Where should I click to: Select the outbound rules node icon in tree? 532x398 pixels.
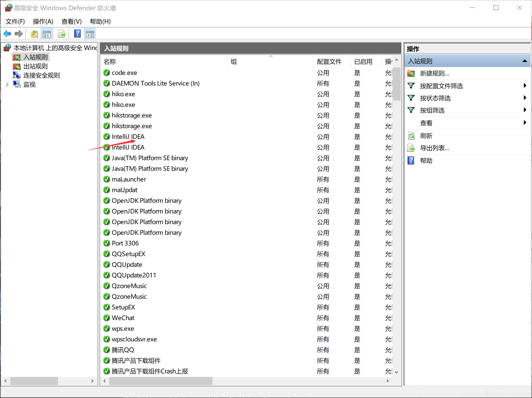pyautogui.click(x=17, y=67)
